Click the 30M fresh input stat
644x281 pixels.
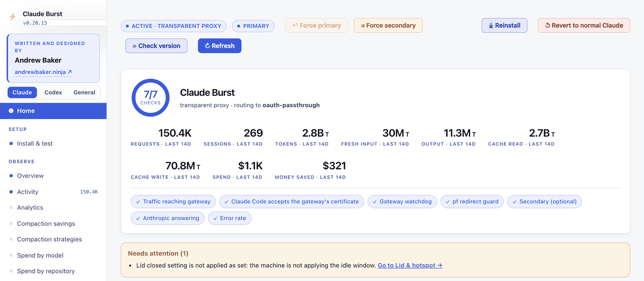[375, 137]
